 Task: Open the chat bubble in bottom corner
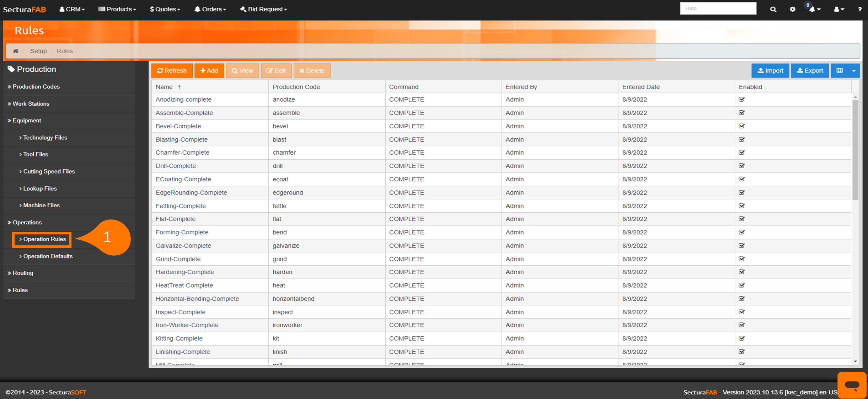pos(852,385)
